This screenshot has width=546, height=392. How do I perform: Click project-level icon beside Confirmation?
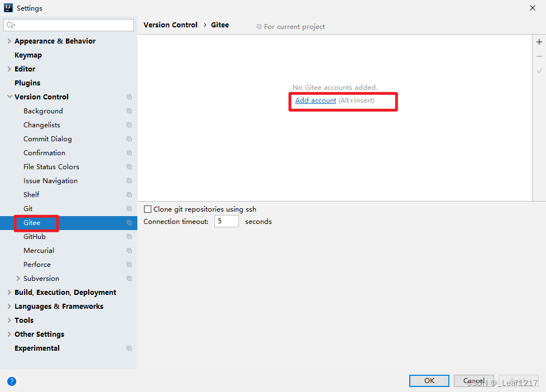pyautogui.click(x=129, y=152)
